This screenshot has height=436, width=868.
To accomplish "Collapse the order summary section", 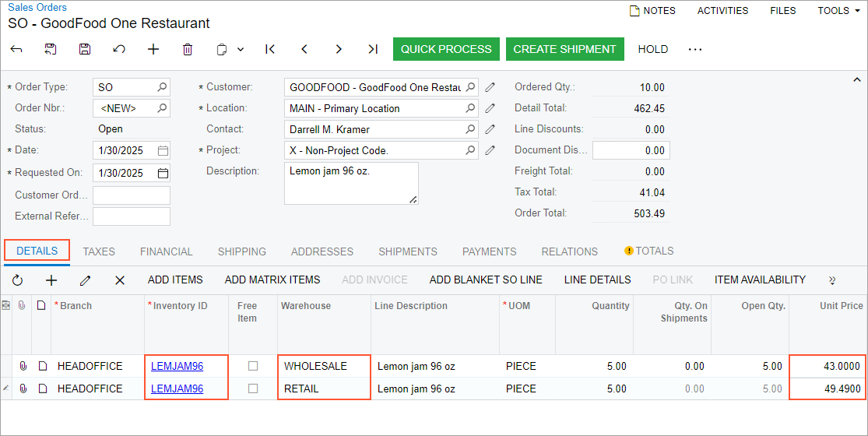I will click(857, 79).
